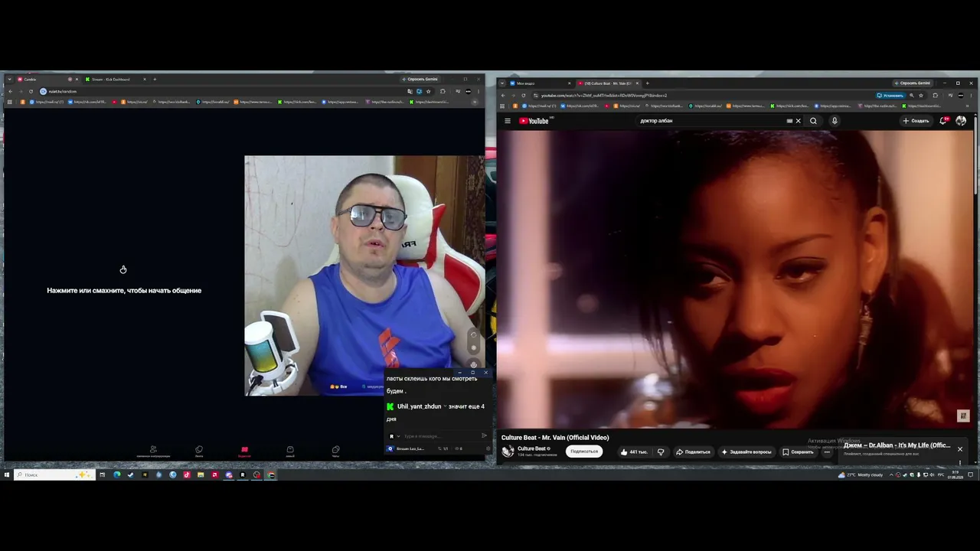Viewport: 980px width, 551px height.
Task: Click the Share button under the video
Action: click(x=693, y=452)
